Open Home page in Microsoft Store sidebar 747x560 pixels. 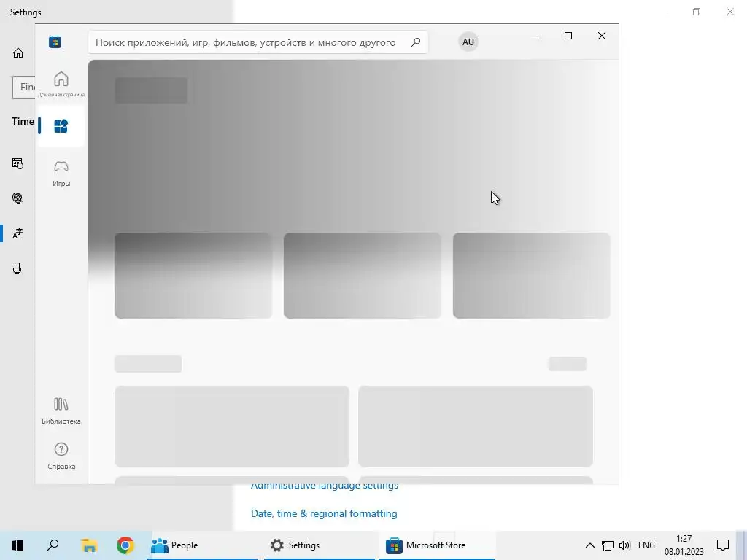(61, 83)
